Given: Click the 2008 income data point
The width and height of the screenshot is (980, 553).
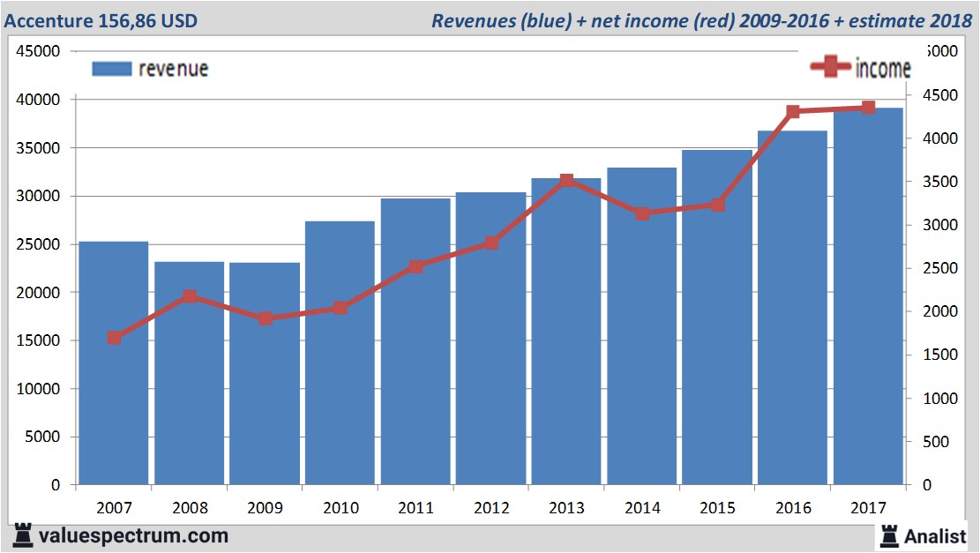Looking at the screenshot, I should tap(190, 296).
